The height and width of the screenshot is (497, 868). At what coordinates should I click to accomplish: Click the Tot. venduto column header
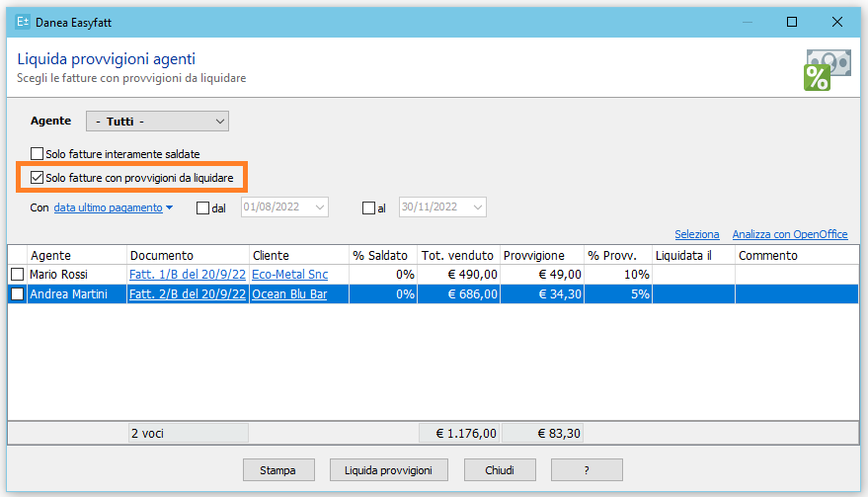tap(458, 255)
